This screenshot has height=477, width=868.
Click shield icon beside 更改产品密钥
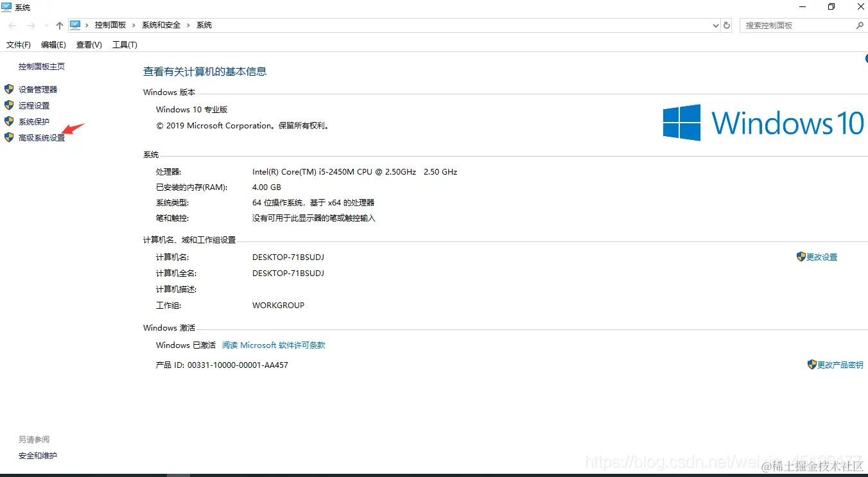(x=812, y=365)
